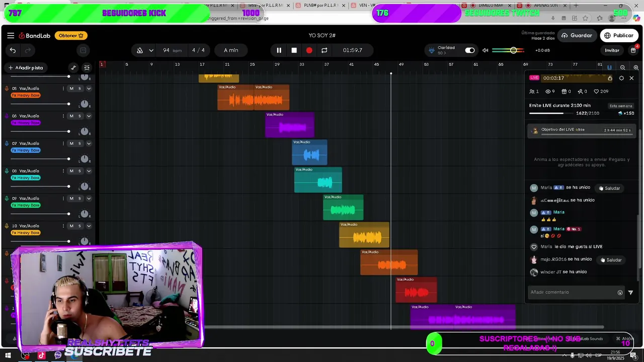This screenshot has height=362, width=644.
Task: Click the Invitar button
Action: click(x=612, y=50)
